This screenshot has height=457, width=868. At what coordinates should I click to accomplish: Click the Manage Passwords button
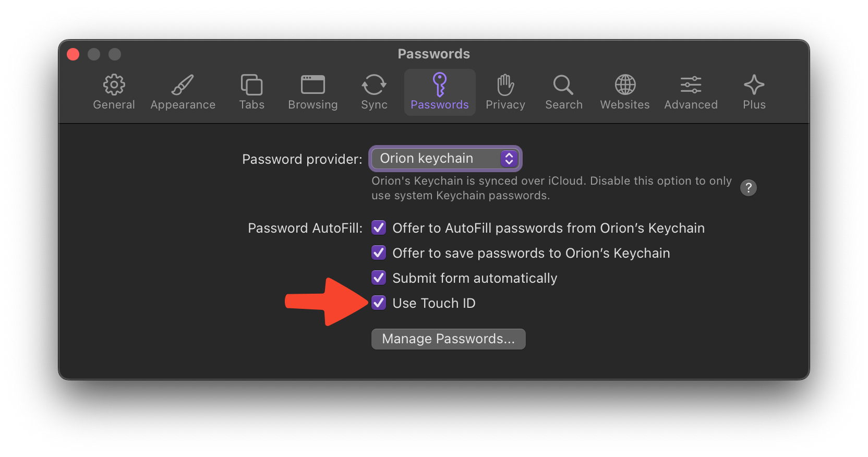(448, 339)
